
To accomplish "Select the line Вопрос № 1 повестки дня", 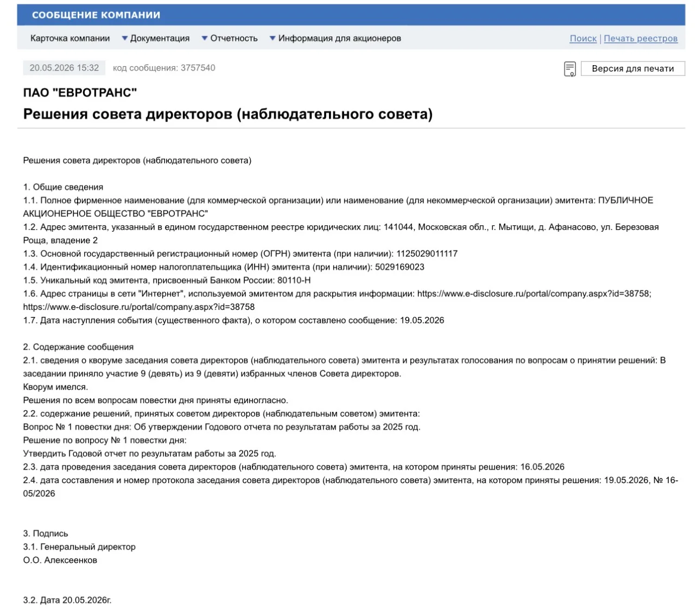I will coord(222,427).
